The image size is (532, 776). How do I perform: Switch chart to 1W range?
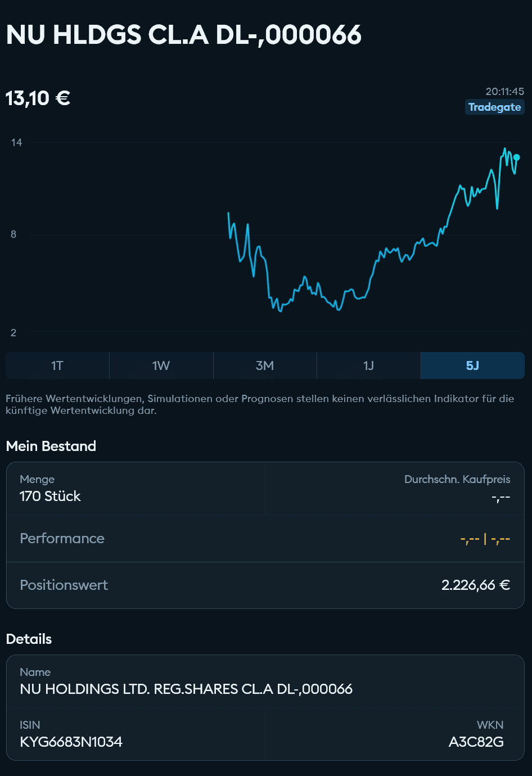(161, 366)
